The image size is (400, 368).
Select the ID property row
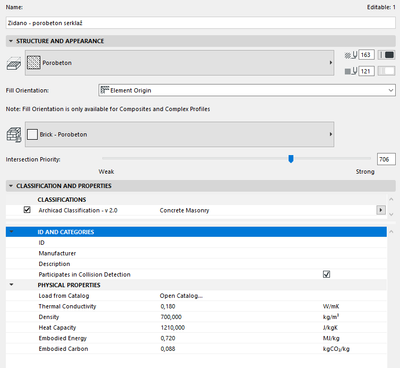click(196, 243)
